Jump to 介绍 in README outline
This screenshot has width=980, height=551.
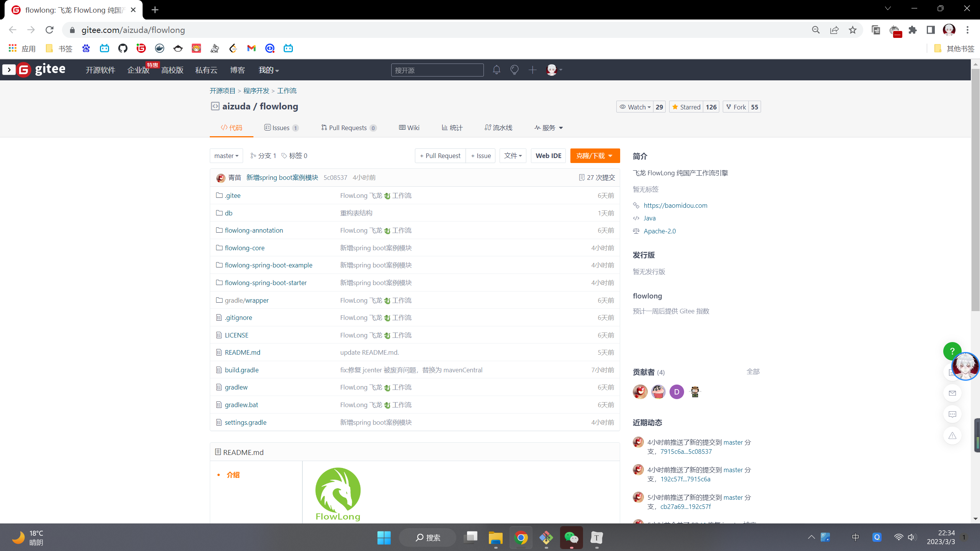(x=233, y=475)
